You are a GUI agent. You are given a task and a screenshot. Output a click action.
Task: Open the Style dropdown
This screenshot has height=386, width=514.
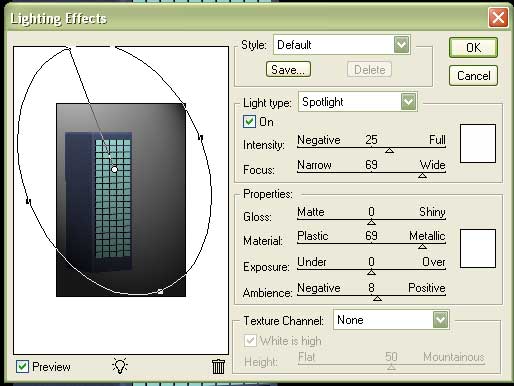pos(401,45)
